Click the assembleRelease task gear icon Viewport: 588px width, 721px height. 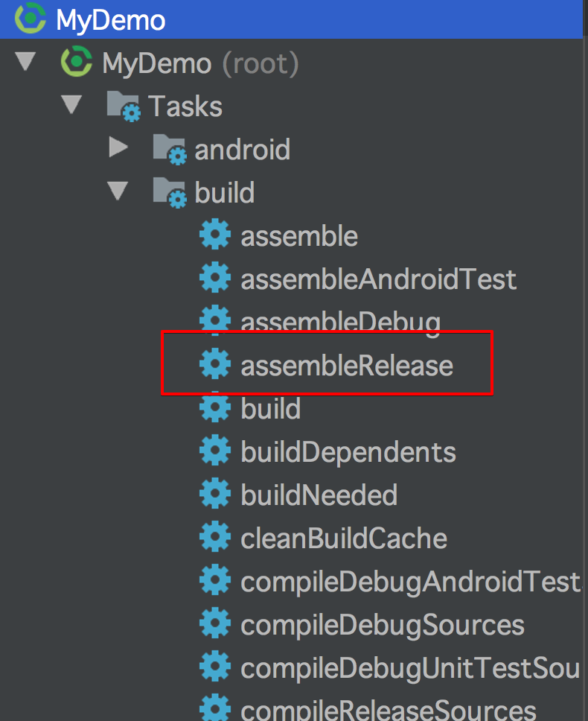(214, 364)
